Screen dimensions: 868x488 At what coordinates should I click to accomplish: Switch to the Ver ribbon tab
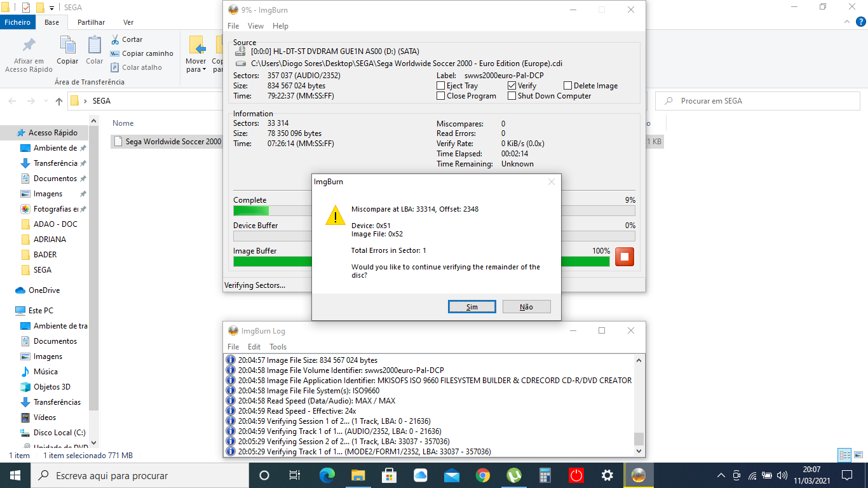[x=128, y=22]
